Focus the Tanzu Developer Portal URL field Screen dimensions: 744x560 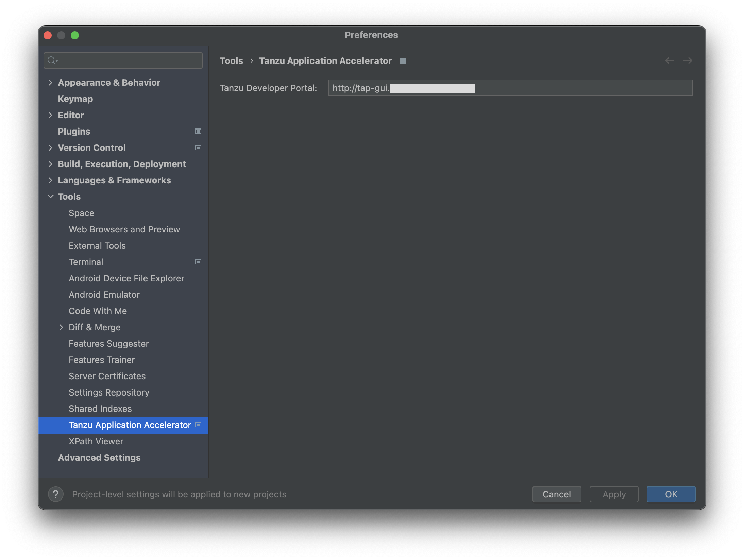(510, 88)
